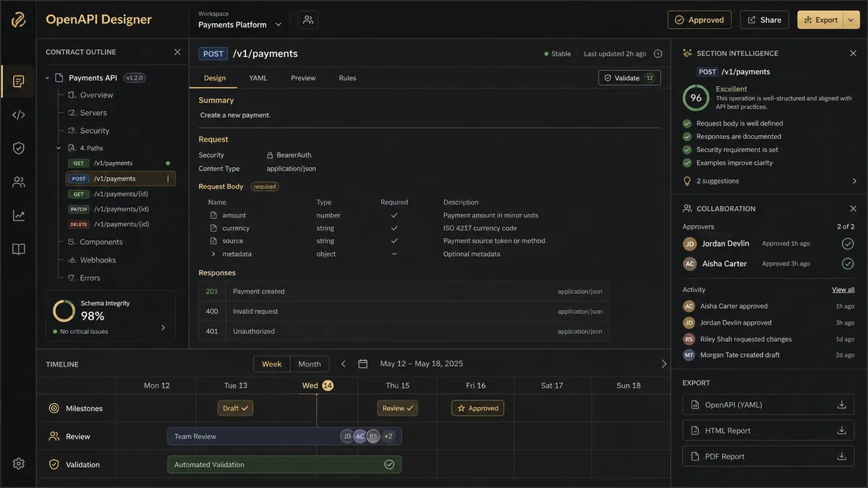The height and width of the screenshot is (488, 868).
Task: Click the Approved status button
Action: pyautogui.click(x=699, y=20)
